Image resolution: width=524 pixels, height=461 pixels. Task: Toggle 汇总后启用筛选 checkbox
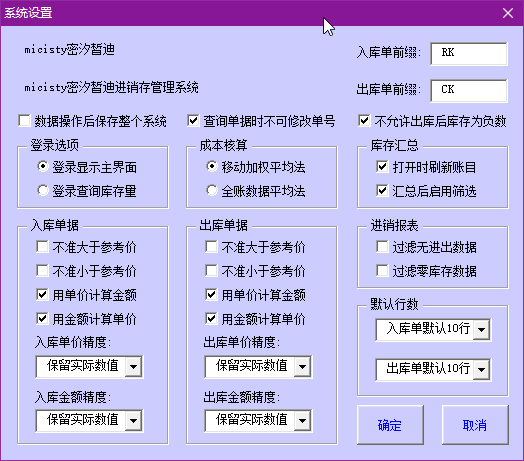(x=382, y=191)
